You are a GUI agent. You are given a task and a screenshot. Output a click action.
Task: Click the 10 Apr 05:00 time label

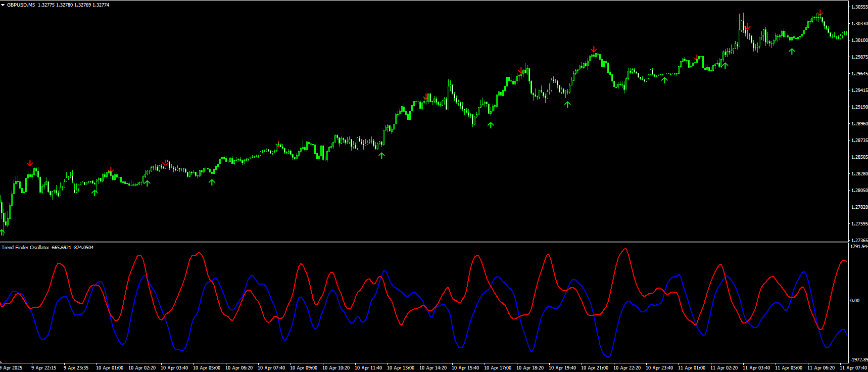[207, 368]
